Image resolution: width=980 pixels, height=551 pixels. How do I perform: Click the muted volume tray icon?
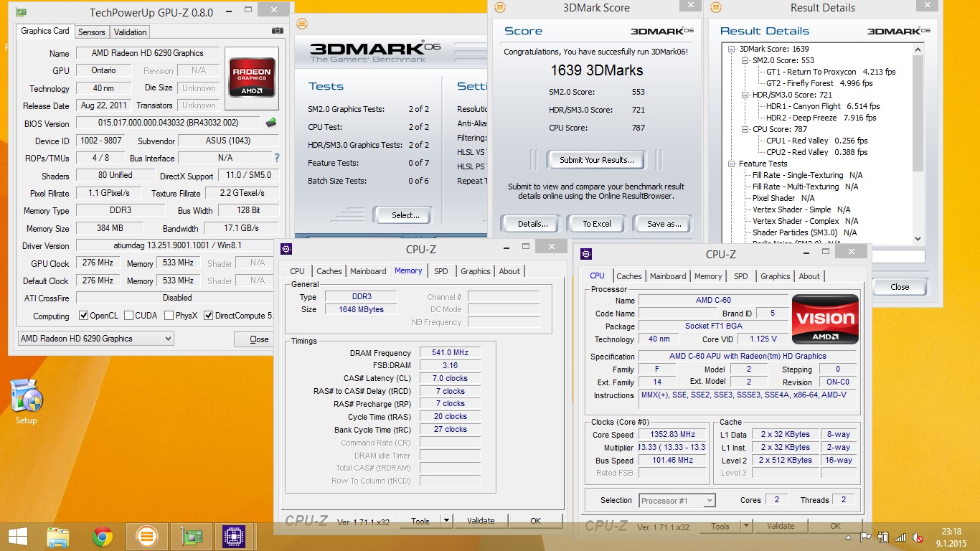pos(918,537)
